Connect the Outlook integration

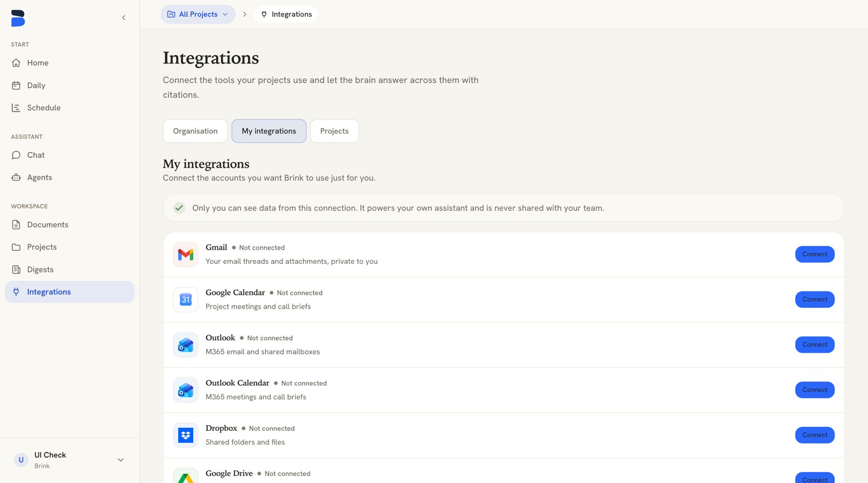815,345
